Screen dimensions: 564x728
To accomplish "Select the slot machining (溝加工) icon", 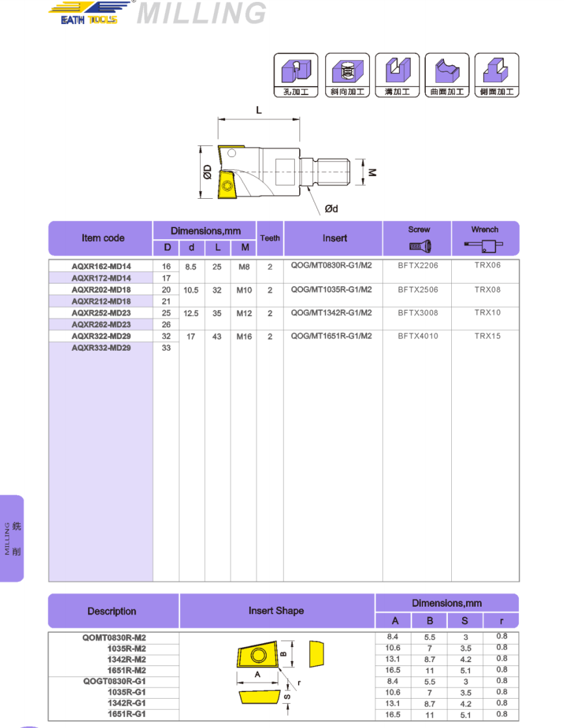I will pos(397,75).
